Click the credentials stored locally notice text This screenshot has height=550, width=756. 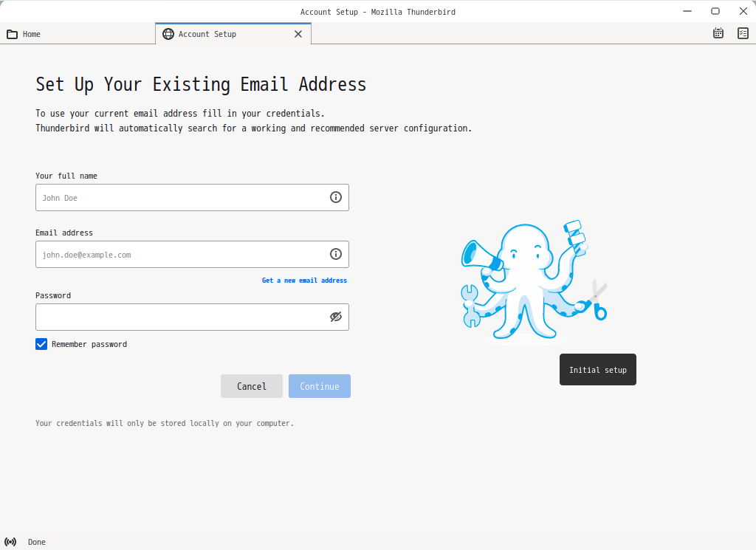coord(165,423)
